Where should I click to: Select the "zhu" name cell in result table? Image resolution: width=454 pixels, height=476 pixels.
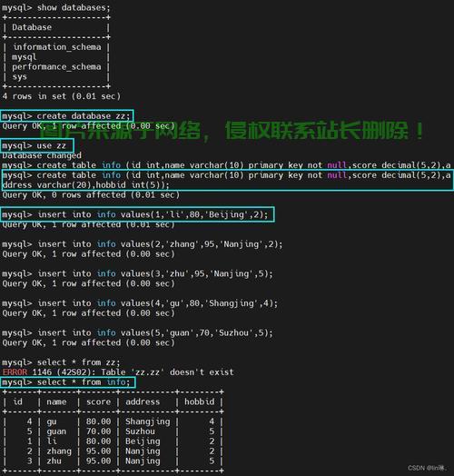[x=54, y=461]
